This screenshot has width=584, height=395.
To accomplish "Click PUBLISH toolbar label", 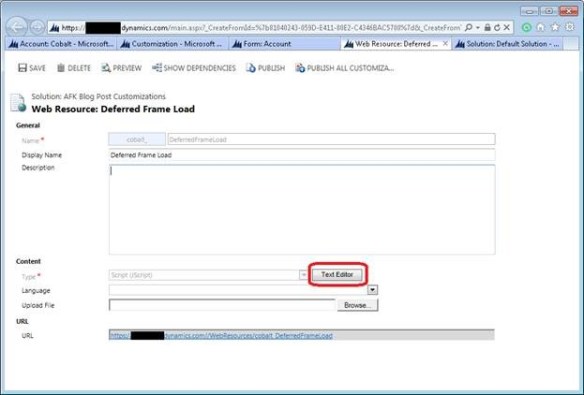I will (271, 68).
